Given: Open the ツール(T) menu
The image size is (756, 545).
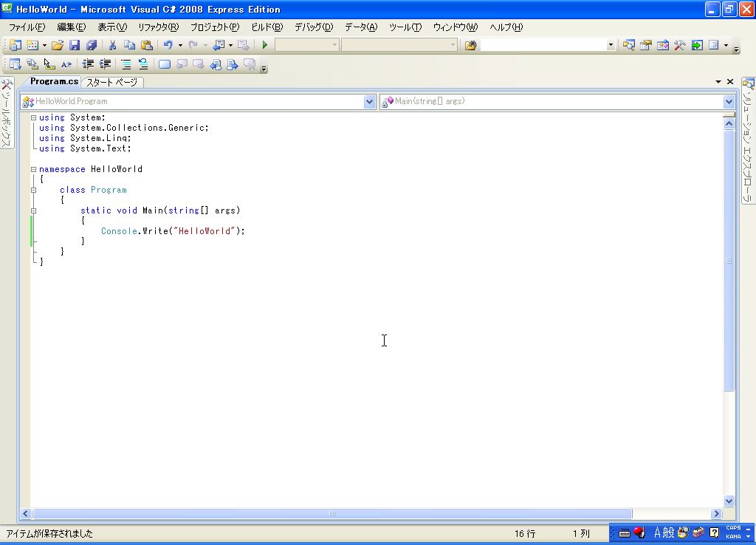Looking at the screenshot, I should [405, 27].
